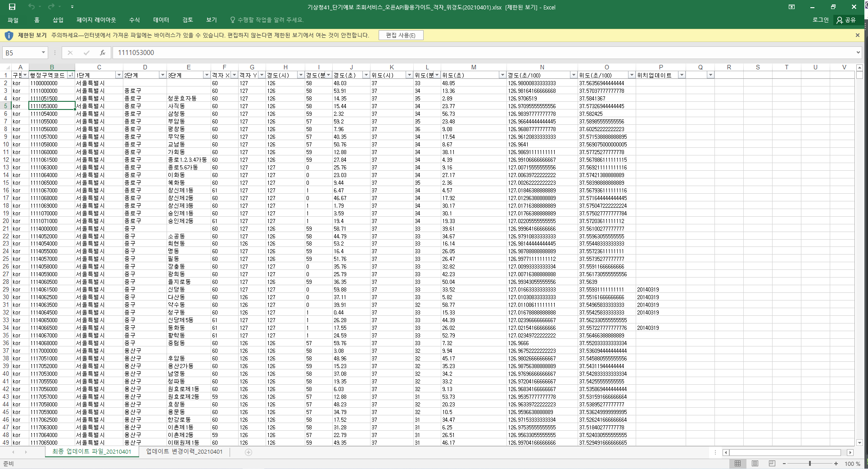Click the zoom slider handle
Screen dimensions: 868x469
pyautogui.click(x=810, y=464)
